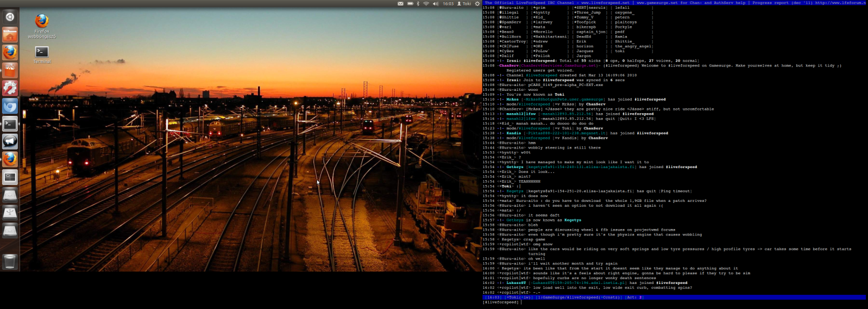Open the USB drive launcher icon
Screen dimensions: 868x309
tap(10, 213)
